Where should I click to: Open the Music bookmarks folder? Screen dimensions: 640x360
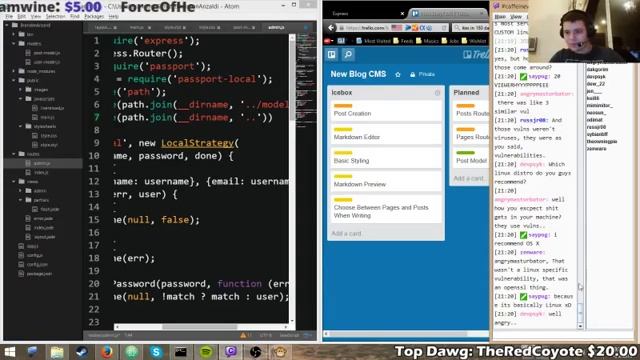pyautogui.click(x=427, y=41)
